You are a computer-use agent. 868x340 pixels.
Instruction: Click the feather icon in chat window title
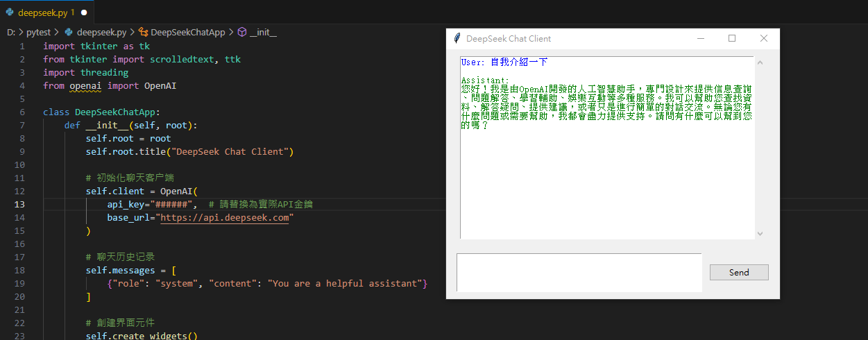coord(457,38)
